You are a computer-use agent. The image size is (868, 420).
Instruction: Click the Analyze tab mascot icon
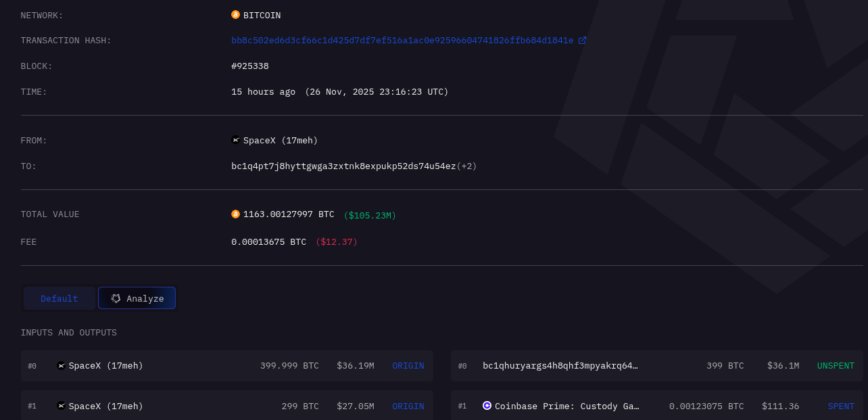tap(116, 298)
